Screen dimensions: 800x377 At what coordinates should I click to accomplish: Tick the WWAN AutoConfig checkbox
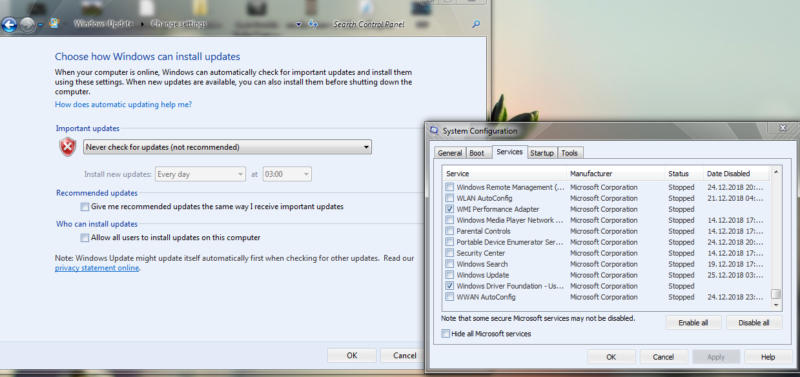point(449,297)
